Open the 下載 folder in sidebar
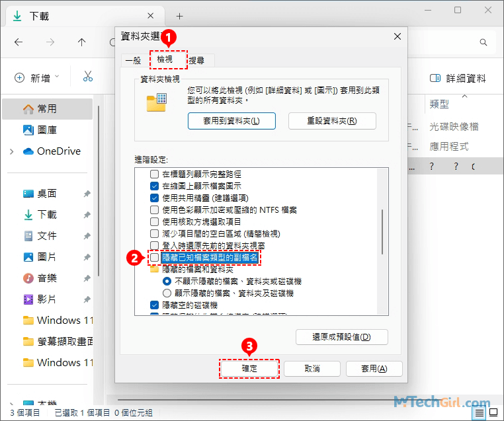Viewport: 504px width, 421px height. point(47,215)
